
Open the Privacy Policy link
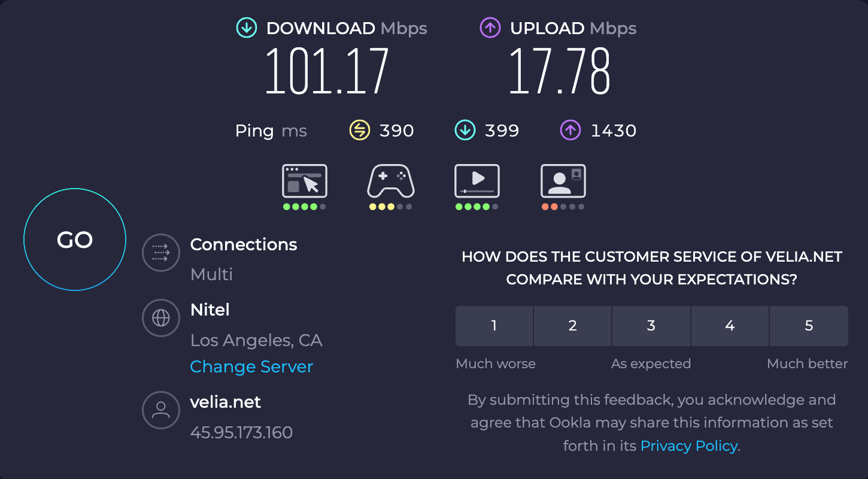(688, 446)
